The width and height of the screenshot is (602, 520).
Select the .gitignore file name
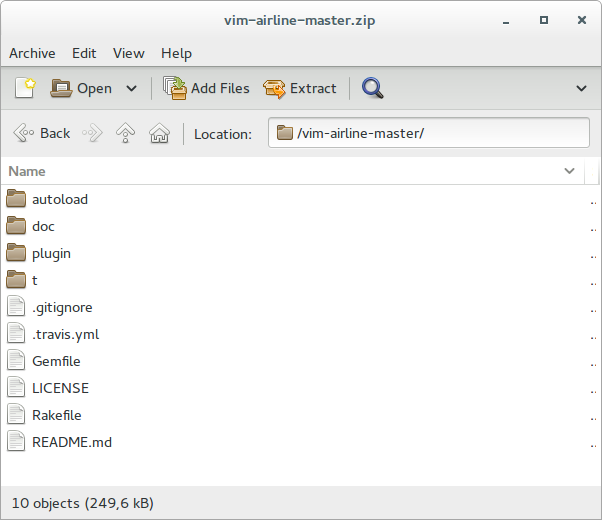click(62, 308)
